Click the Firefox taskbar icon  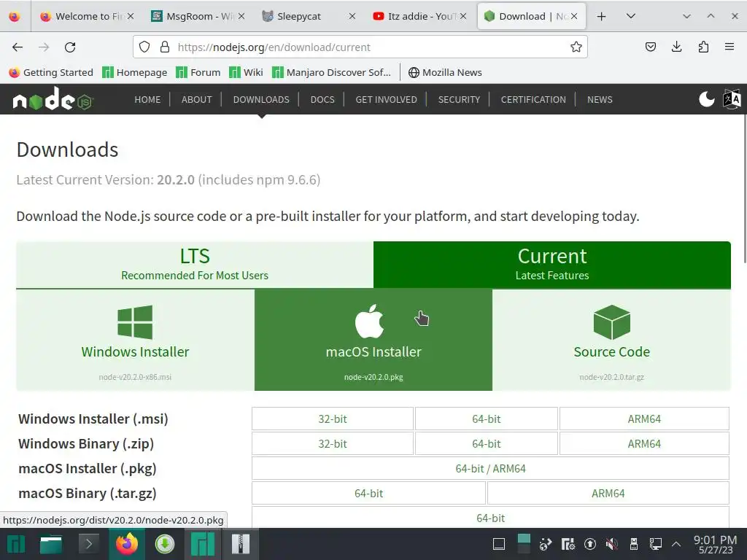click(x=127, y=544)
